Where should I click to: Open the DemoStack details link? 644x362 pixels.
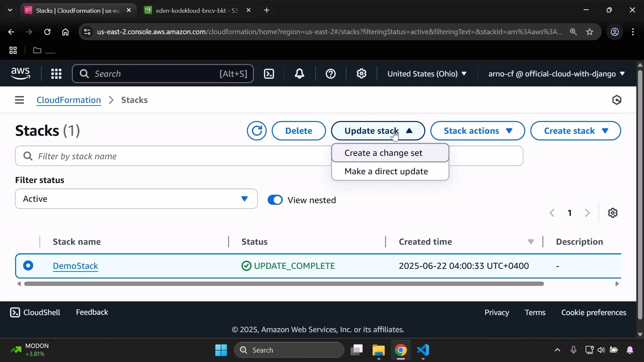pos(75,265)
